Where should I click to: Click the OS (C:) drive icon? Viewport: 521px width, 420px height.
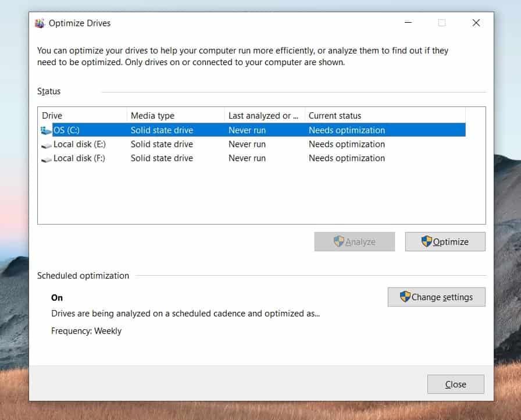pyautogui.click(x=47, y=130)
